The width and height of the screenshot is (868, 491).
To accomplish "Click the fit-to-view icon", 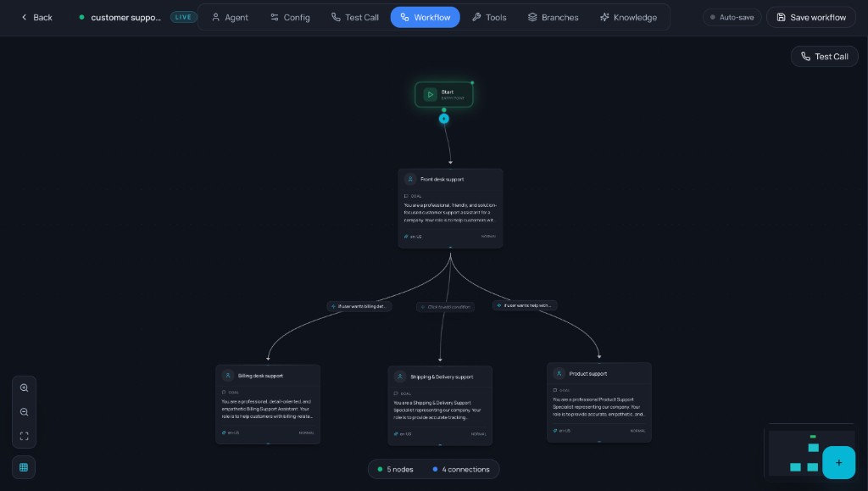I will 25,437.
